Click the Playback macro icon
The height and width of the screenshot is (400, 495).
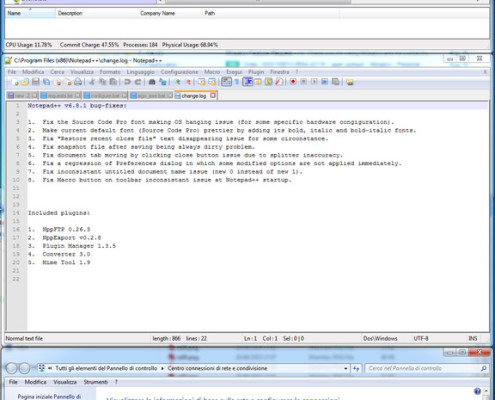click(314, 82)
